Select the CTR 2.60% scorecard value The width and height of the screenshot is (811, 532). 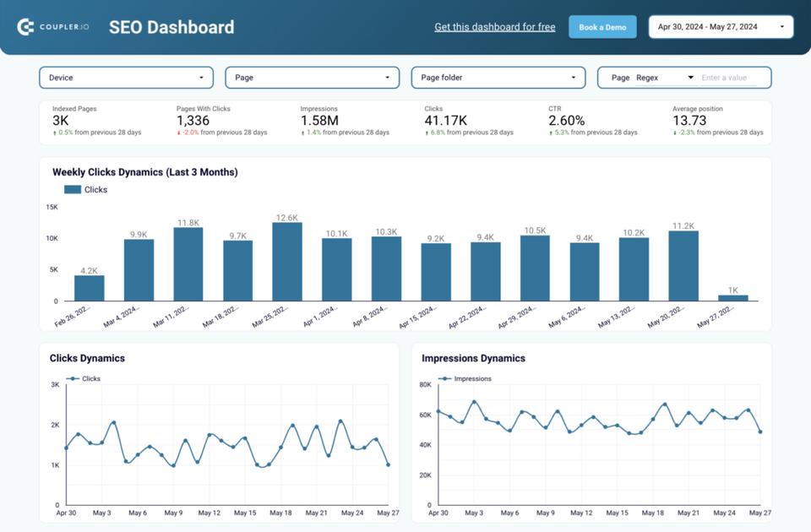coord(566,121)
